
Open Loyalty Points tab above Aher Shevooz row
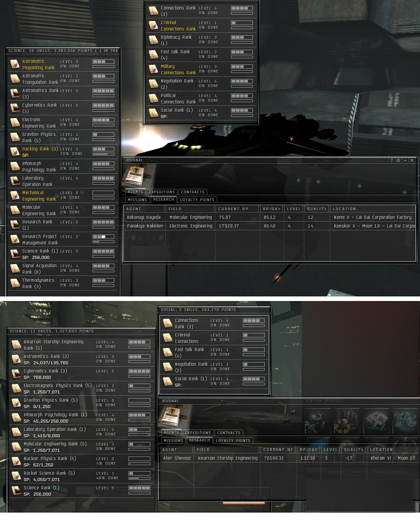coord(233,441)
